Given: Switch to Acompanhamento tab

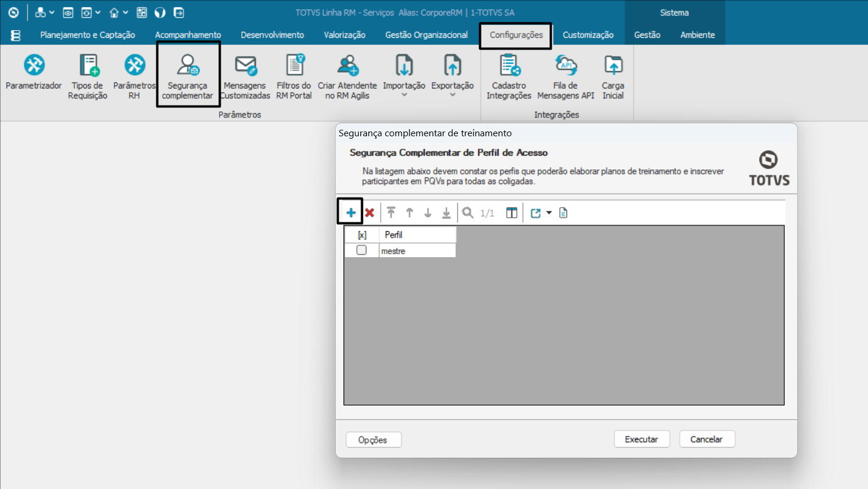Looking at the screenshot, I should click(188, 35).
